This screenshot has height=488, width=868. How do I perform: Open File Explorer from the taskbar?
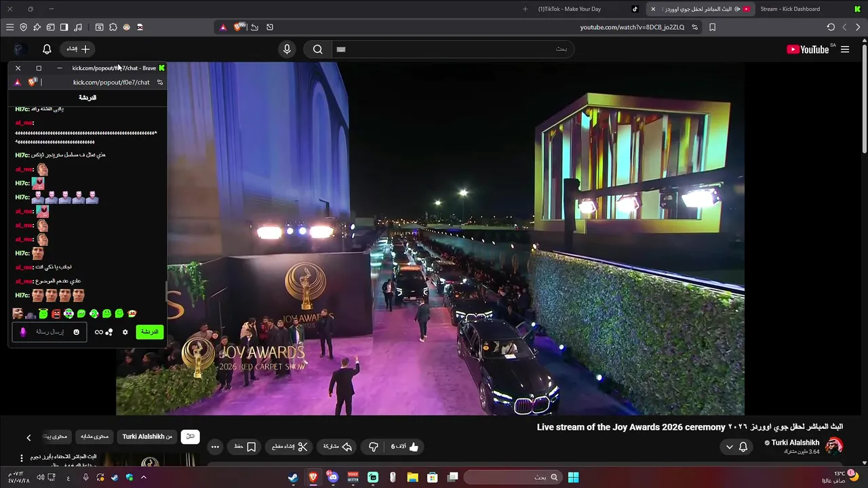412,477
